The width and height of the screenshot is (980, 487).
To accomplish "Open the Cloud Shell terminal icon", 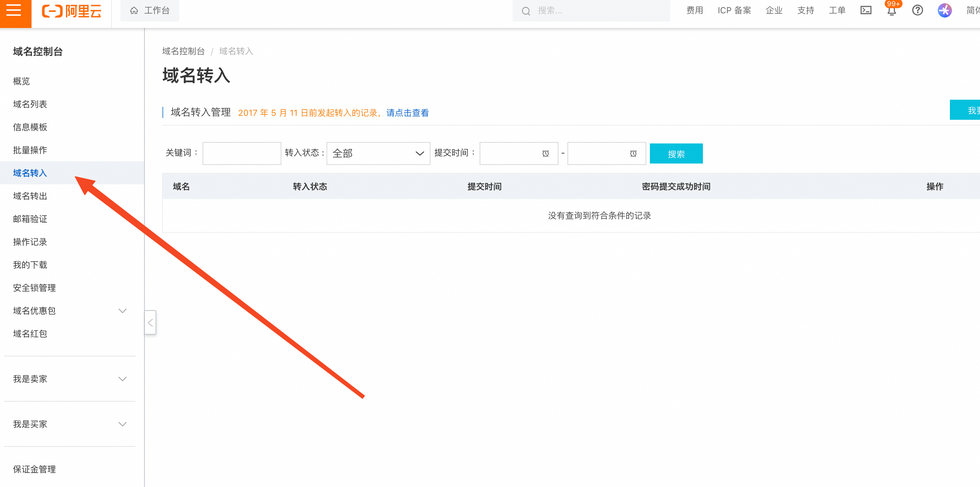I will tap(866, 10).
